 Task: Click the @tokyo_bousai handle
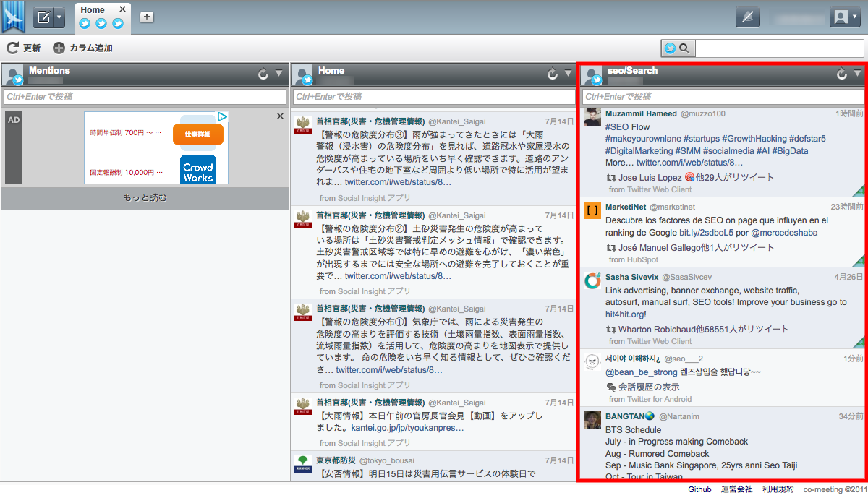386,461
